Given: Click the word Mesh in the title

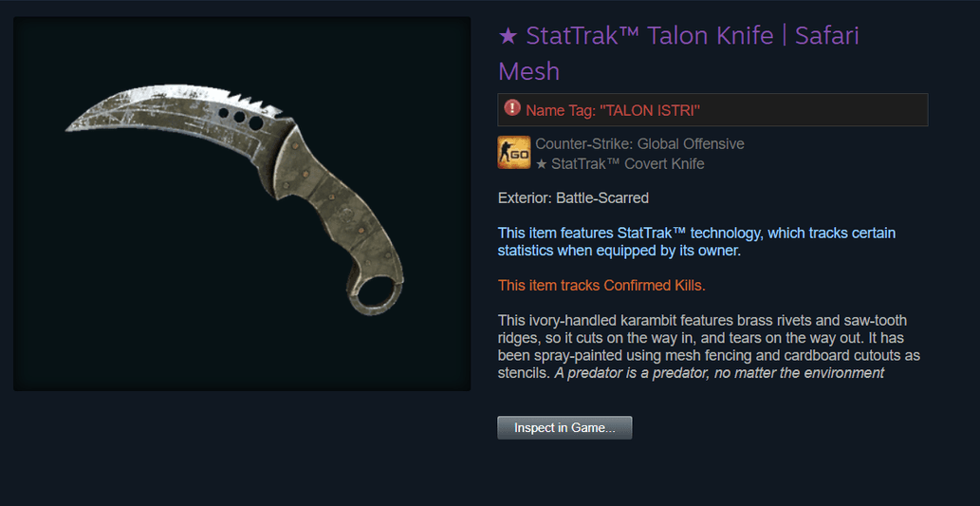Looking at the screenshot, I should click(528, 71).
